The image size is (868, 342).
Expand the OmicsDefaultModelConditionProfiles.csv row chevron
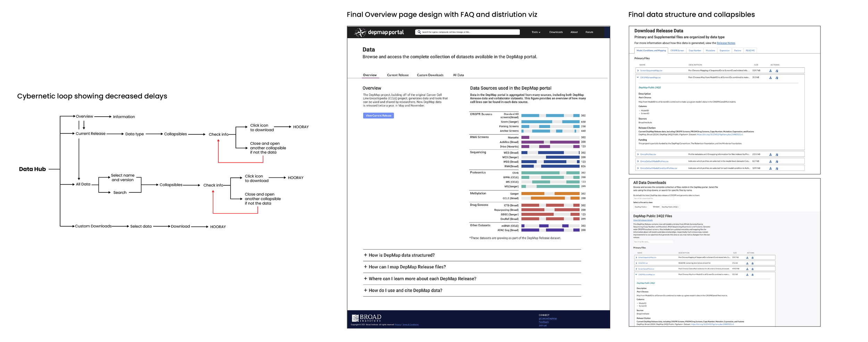(638, 168)
